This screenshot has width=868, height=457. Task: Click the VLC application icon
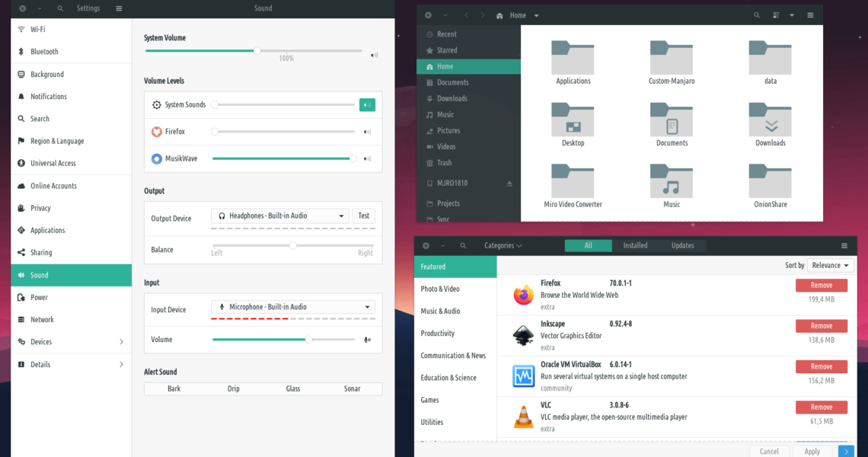tap(523, 417)
